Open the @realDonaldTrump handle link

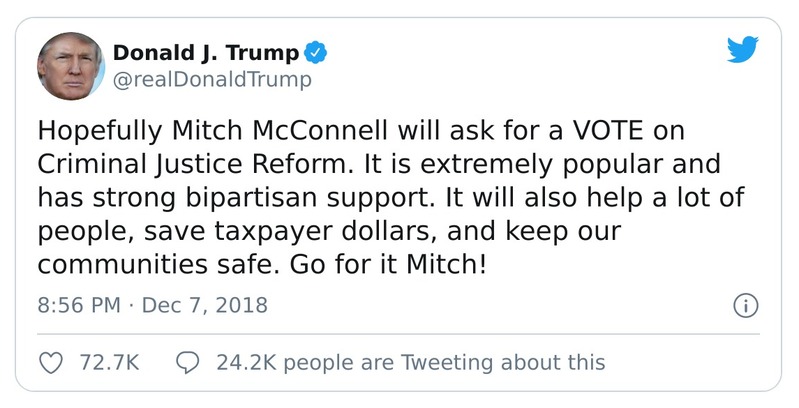(x=212, y=80)
